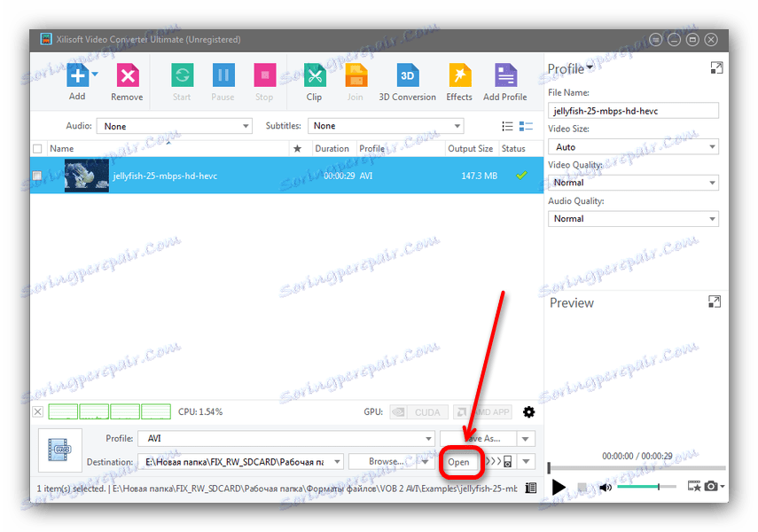Image resolution: width=758 pixels, height=532 pixels.
Task: Click the Pause toolbar icon
Action: tap(223, 75)
